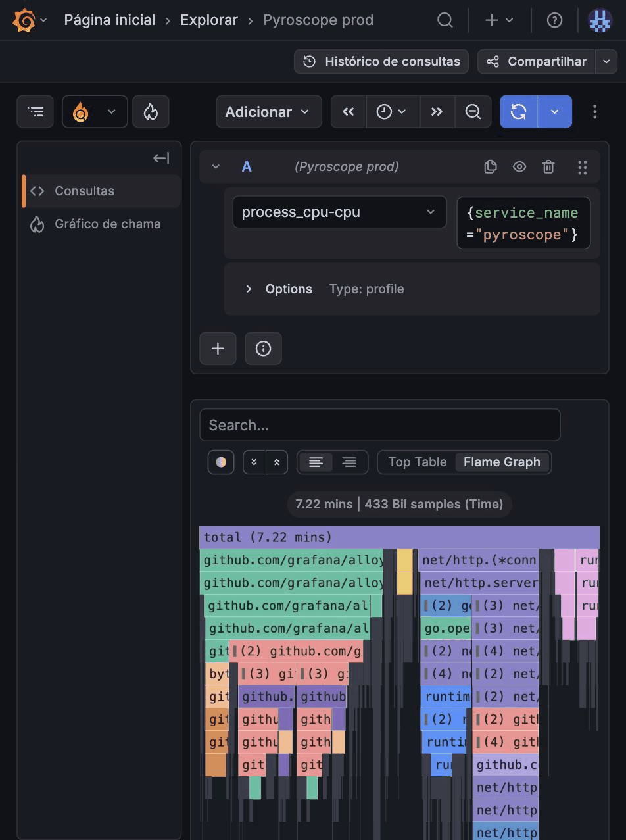The width and height of the screenshot is (626, 840).
Task: Delete query A with trash icon
Action: click(x=548, y=167)
